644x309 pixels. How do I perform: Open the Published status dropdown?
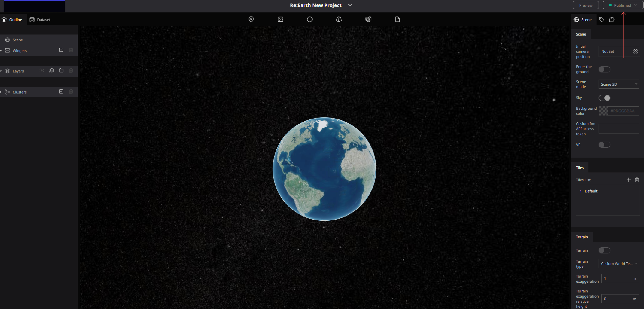pyautogui.click(x=623, y=5)
